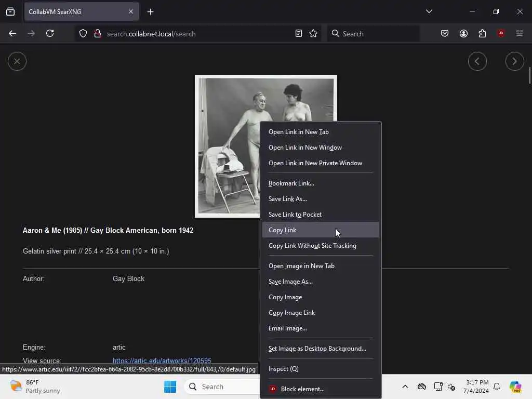Choose Open Image in New Tab
532x399 pixels.
tap(321, 266)
